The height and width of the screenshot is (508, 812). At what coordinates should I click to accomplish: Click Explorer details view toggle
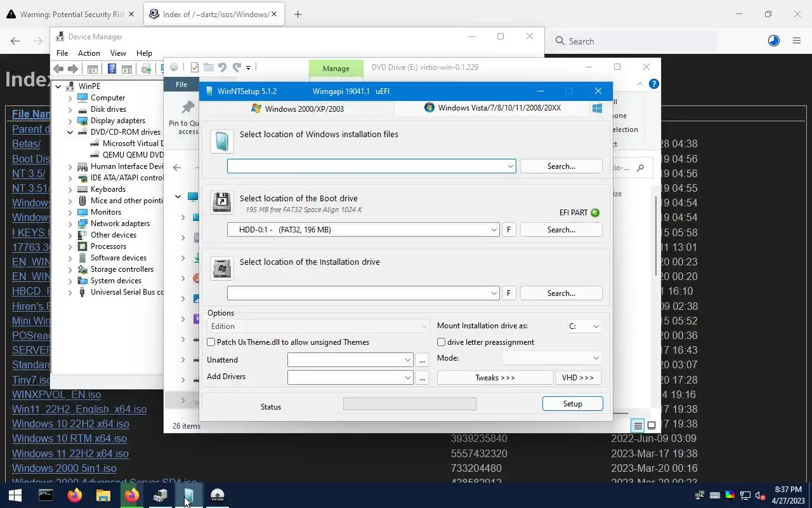tap(638, 425)
